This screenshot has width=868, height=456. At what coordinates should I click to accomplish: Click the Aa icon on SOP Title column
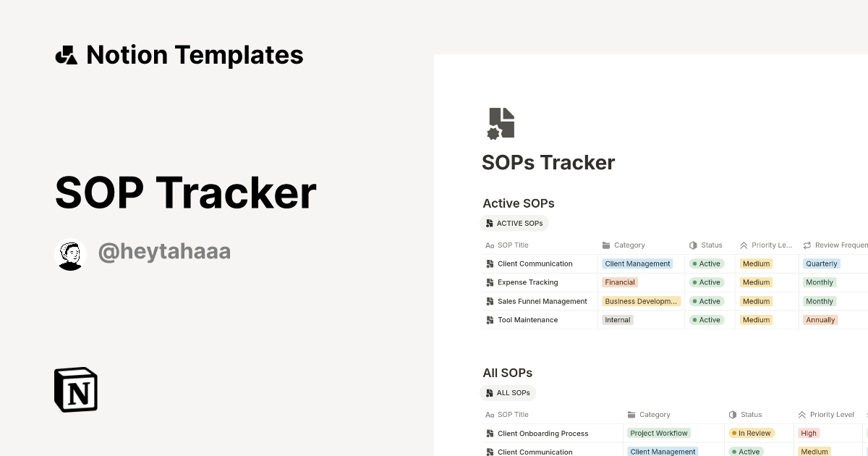[x=490, y=245]
